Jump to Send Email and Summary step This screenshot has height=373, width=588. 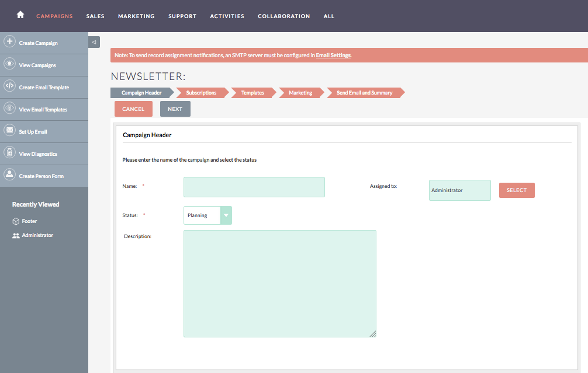(364, 93)
